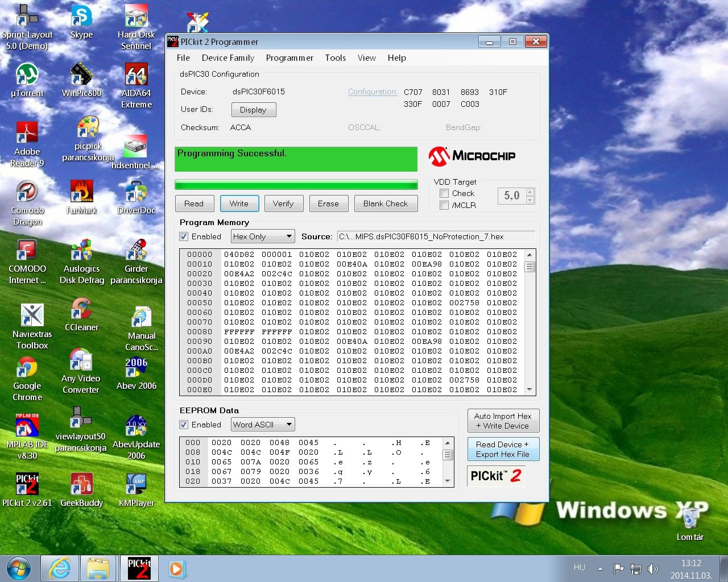Open Hard Disk Sentinel desktop shortcut
The height and width of the screenshot is (582, 728).
(136, 27)
